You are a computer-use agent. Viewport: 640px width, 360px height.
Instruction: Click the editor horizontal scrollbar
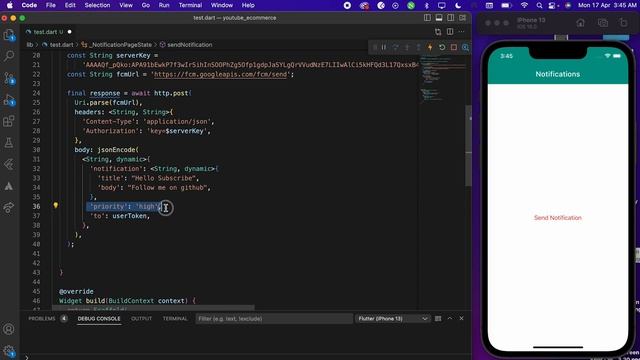point(153,307)
